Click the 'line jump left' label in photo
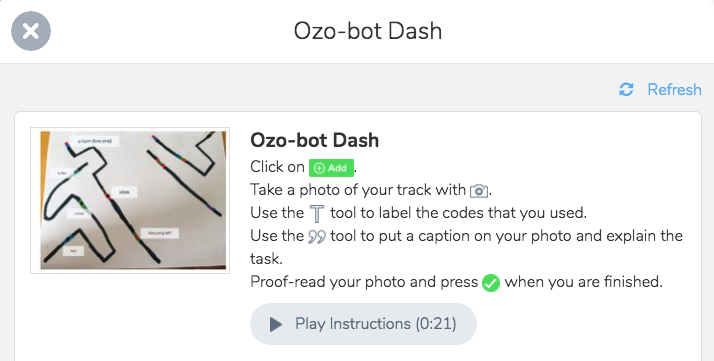Image resolution: width=714 pixels, height=361 pixels. [159, 233]
